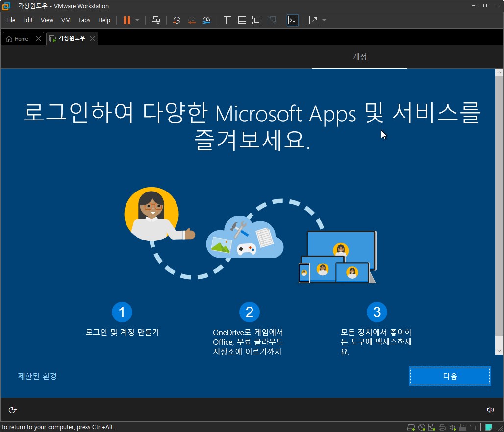This screenshot has height=432, width=504.
Task: Click the hard disk status bar icon
Action: point(411,427)
